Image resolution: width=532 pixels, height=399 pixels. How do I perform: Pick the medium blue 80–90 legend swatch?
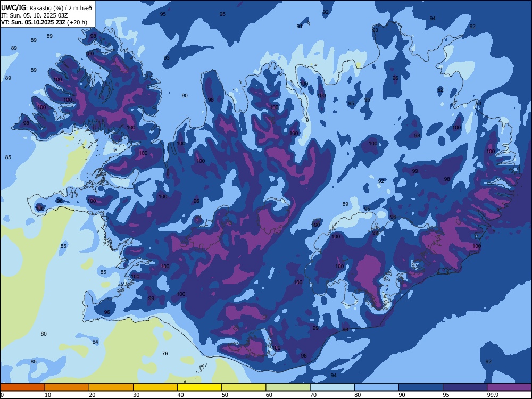377,387
